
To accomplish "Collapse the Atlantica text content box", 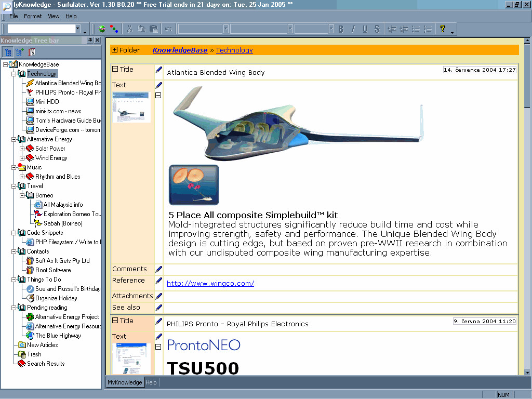I will [158, 96].
